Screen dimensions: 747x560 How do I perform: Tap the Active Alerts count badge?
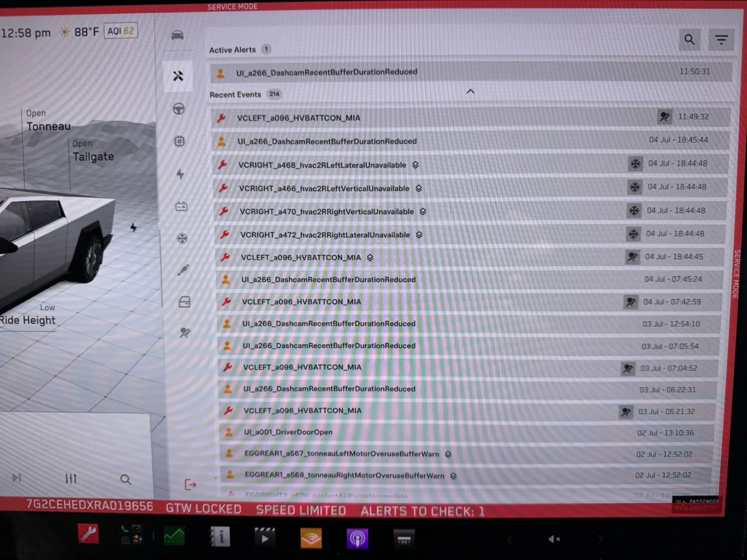(266, 50)
